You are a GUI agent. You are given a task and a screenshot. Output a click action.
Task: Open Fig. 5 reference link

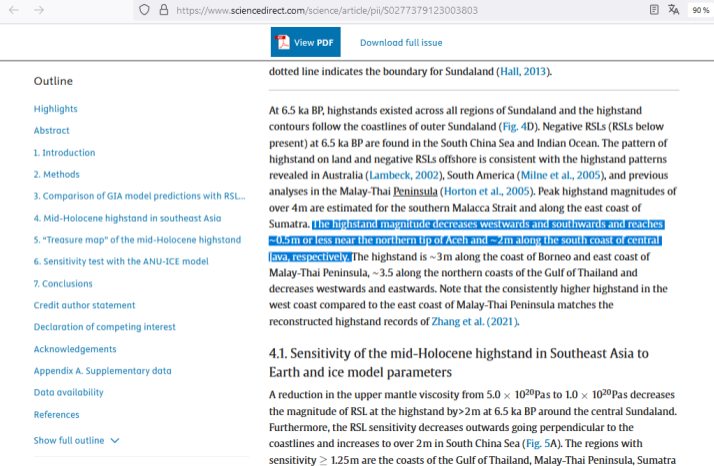point(538,444)
